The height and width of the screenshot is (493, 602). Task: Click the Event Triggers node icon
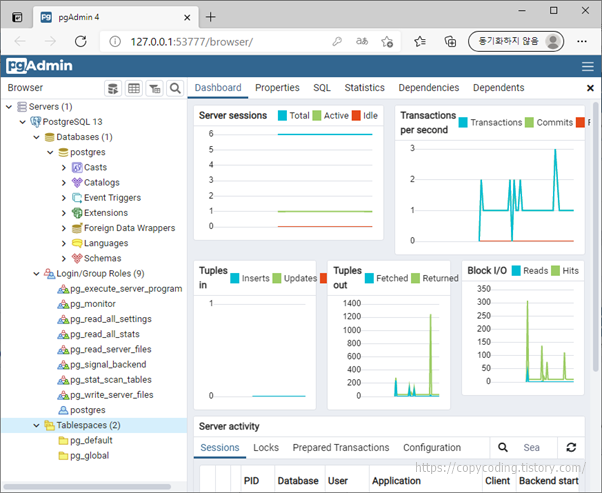point(77,198)
